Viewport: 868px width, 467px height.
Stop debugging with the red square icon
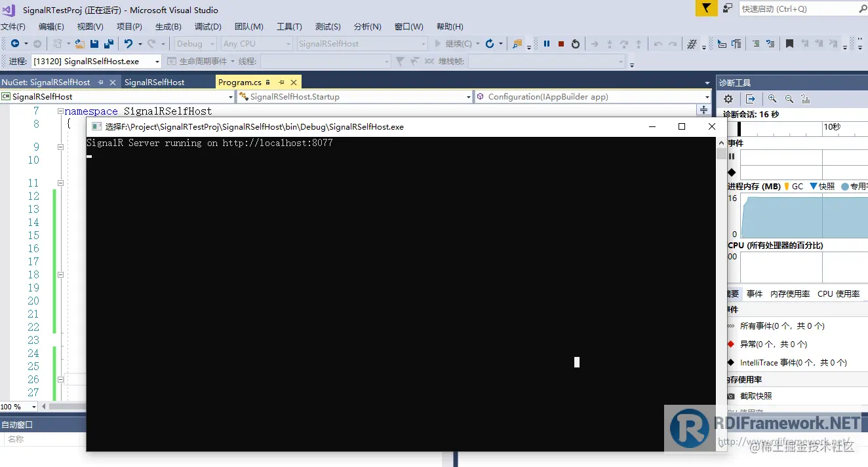point(561,44)
